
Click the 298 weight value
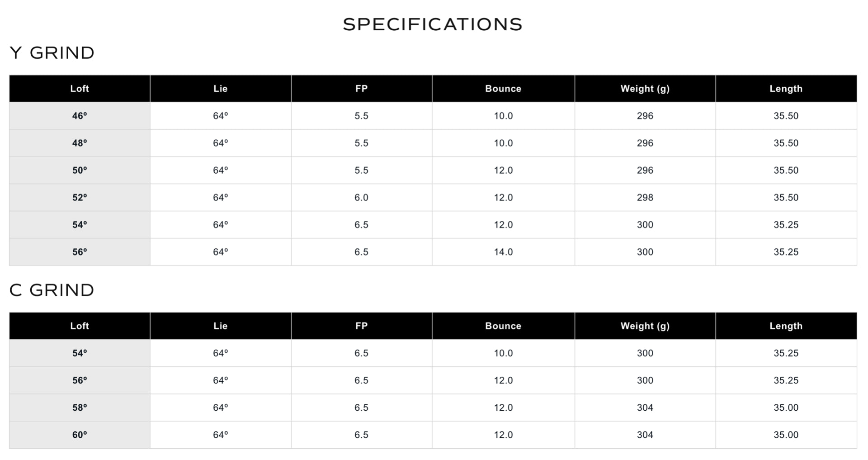tap(645, 198)
